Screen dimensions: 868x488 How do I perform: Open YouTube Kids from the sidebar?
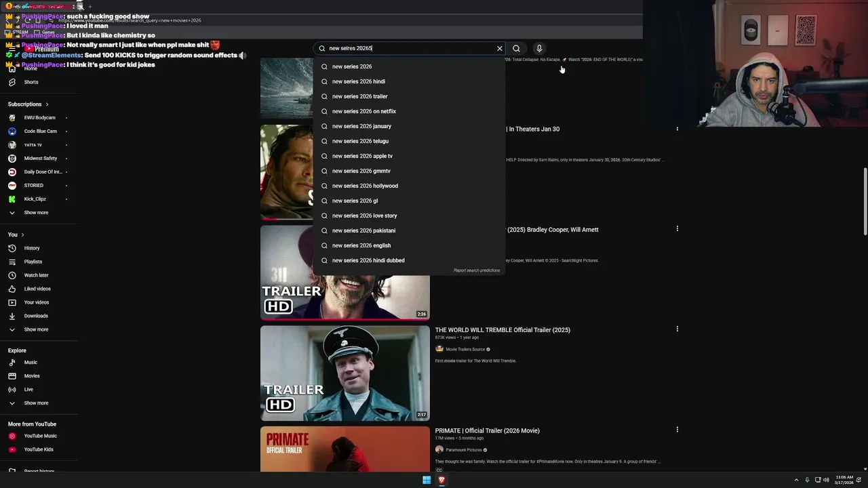pyautogui.click(x=38, y=449)
